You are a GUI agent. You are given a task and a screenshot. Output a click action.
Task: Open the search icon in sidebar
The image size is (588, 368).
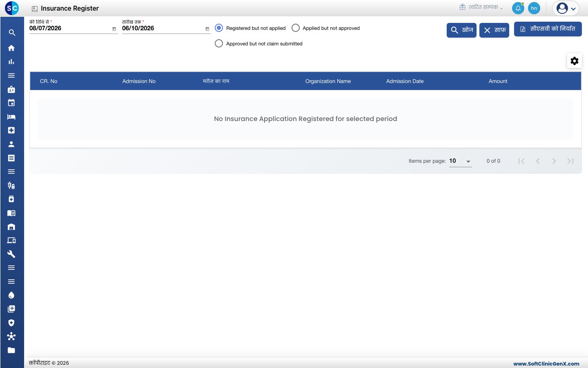tap(12, 33)
